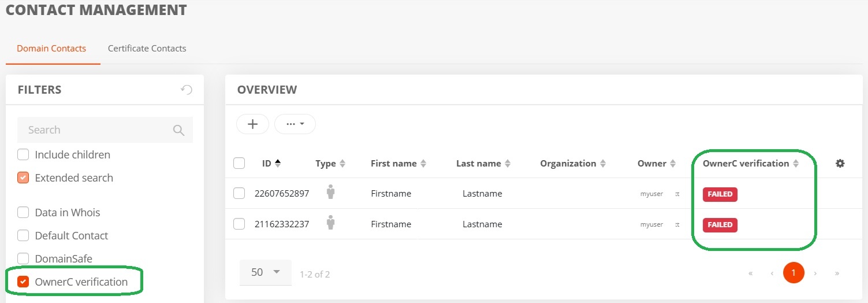Image resolution: width=868 pixels, height=303 pixels.
Task: Switch to Domain Contacts tab
Action: (x=51, y=49)
